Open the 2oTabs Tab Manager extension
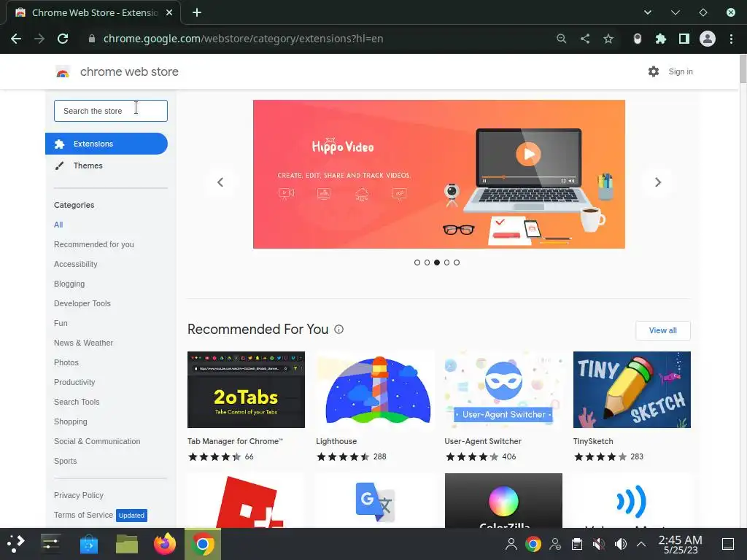The image size is (747, 560). pyautogui.click(x=246, y=407)
